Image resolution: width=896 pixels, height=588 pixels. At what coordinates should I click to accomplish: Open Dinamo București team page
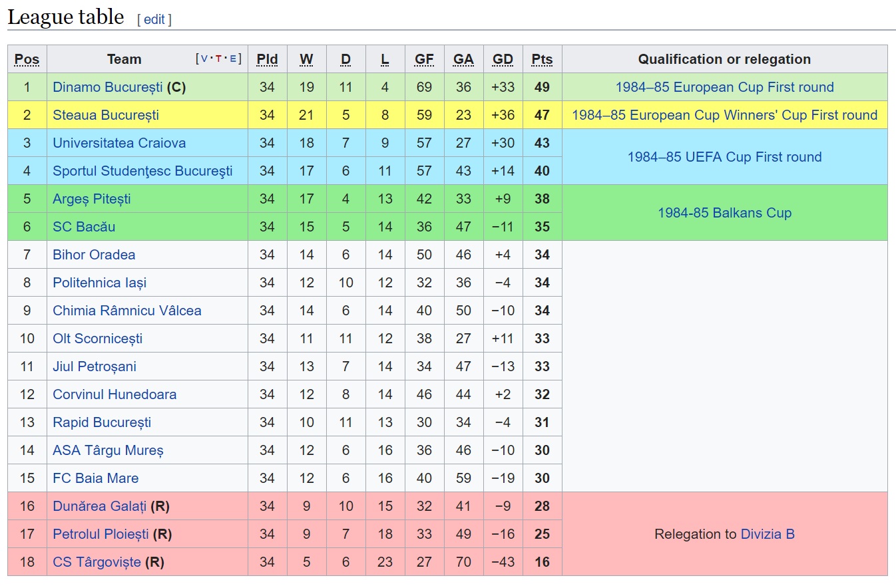click(108, 87)
